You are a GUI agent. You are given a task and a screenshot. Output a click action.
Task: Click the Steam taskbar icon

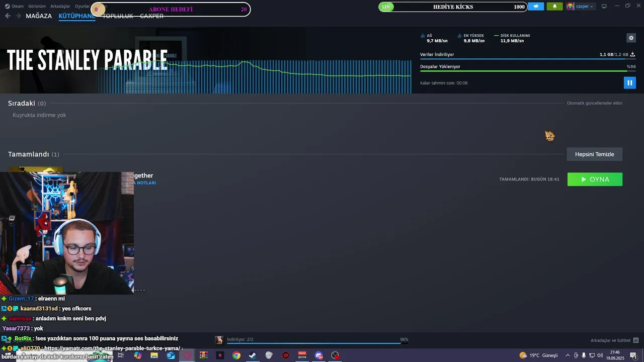pos(253,355)
